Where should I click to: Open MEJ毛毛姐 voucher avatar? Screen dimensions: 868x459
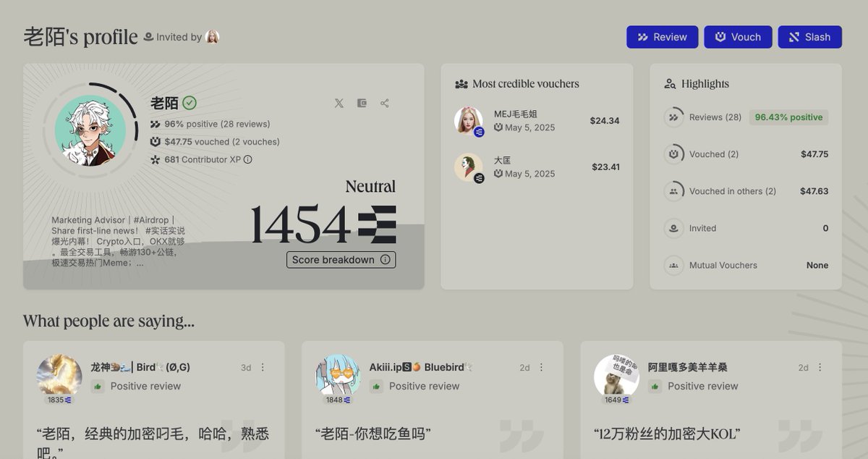click(x=468, y=120)
